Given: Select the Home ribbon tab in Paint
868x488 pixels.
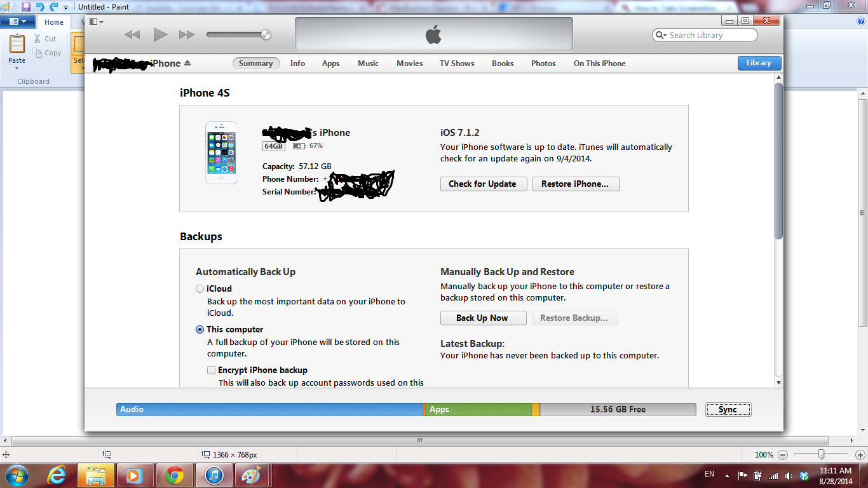Looking at the screenshot, I should (x=54, y=22).
